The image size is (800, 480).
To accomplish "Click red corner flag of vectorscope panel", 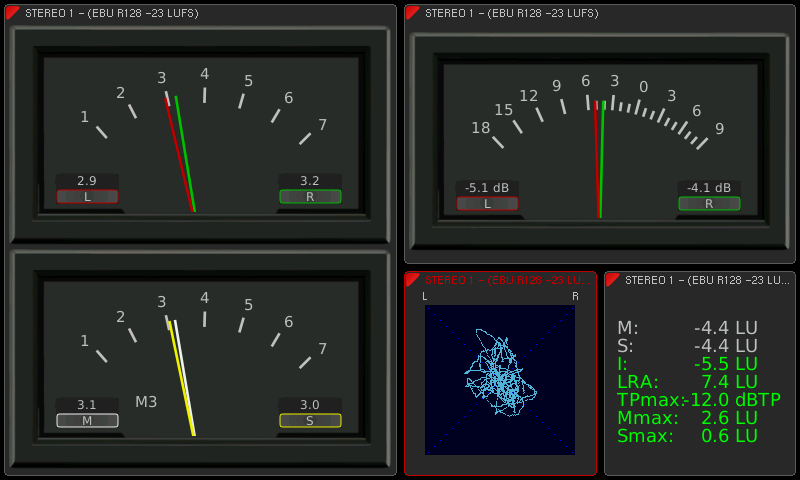I will click(x=412, y=280).
